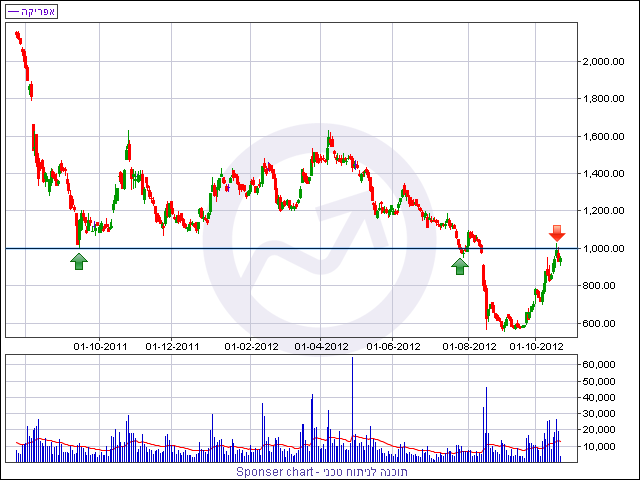
Task: Click the red down arrow sell marker
Action: coord(557,233)
